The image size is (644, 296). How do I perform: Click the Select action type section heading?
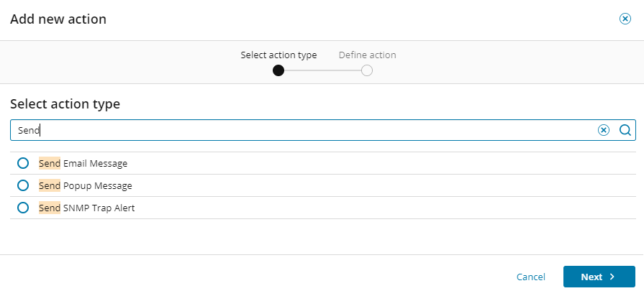pyautogui.click(x=65, y=104)
